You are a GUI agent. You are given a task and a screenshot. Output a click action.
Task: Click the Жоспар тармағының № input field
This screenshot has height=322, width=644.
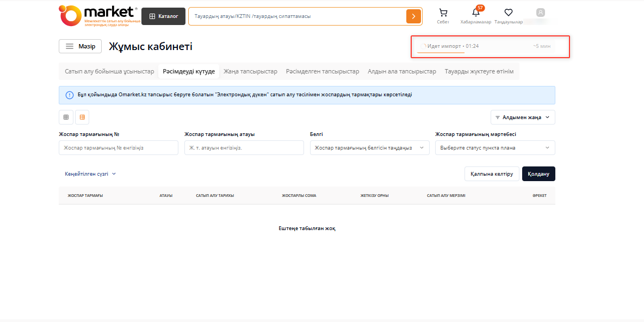tap(119, 148)
